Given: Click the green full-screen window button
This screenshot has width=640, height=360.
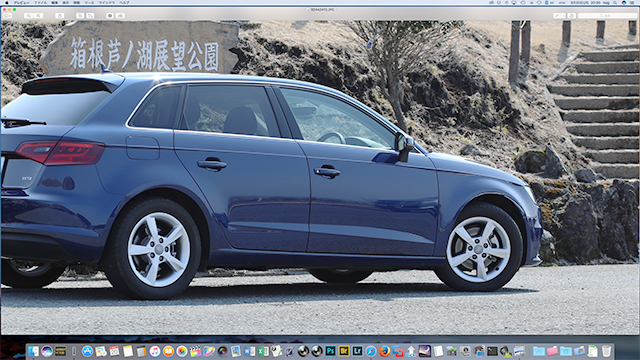Looking at the screenshot, I should 15,9.
